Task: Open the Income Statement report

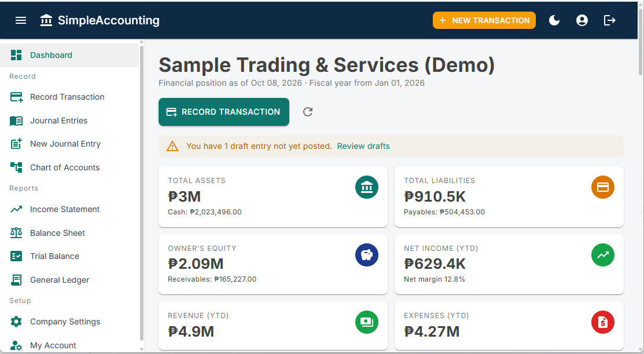Action: tap(69, 209)
